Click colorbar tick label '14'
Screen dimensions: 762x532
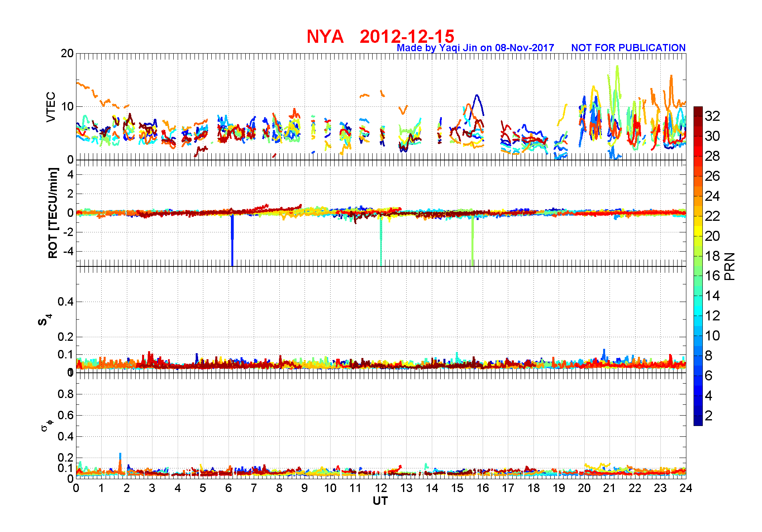pos(712,296)
